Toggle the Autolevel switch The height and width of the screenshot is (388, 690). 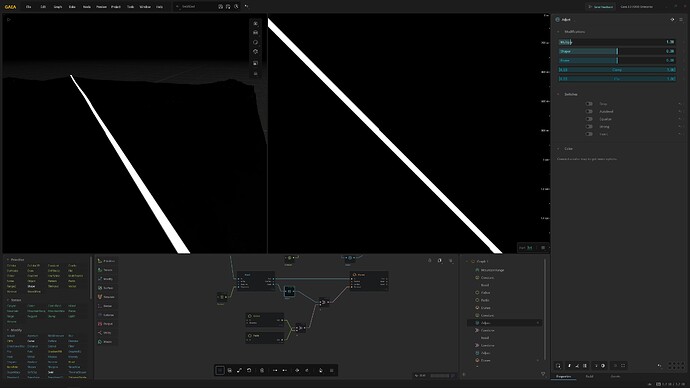coord(589,111)
